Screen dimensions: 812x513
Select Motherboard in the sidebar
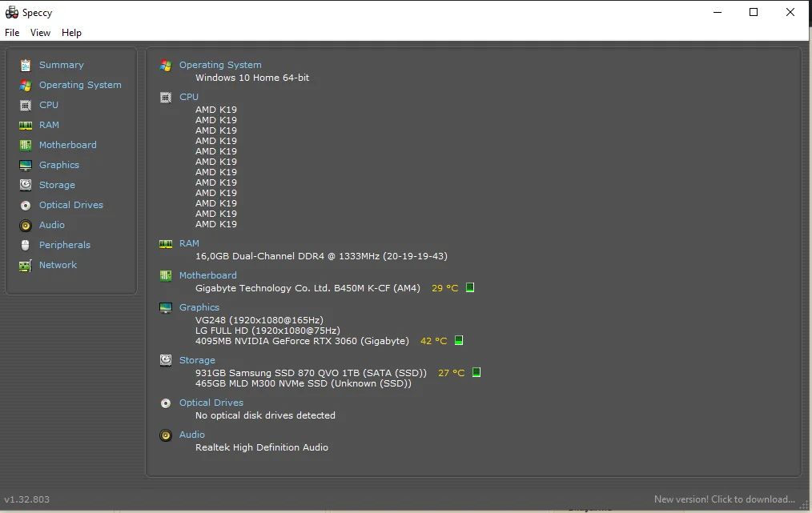click(68, 145)
